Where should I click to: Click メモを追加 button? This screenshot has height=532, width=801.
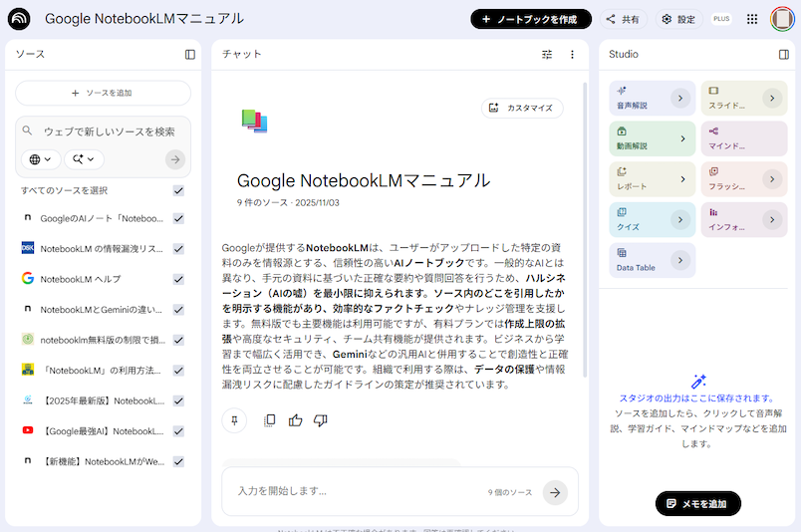pyautogui.click(x=697, y=503)
